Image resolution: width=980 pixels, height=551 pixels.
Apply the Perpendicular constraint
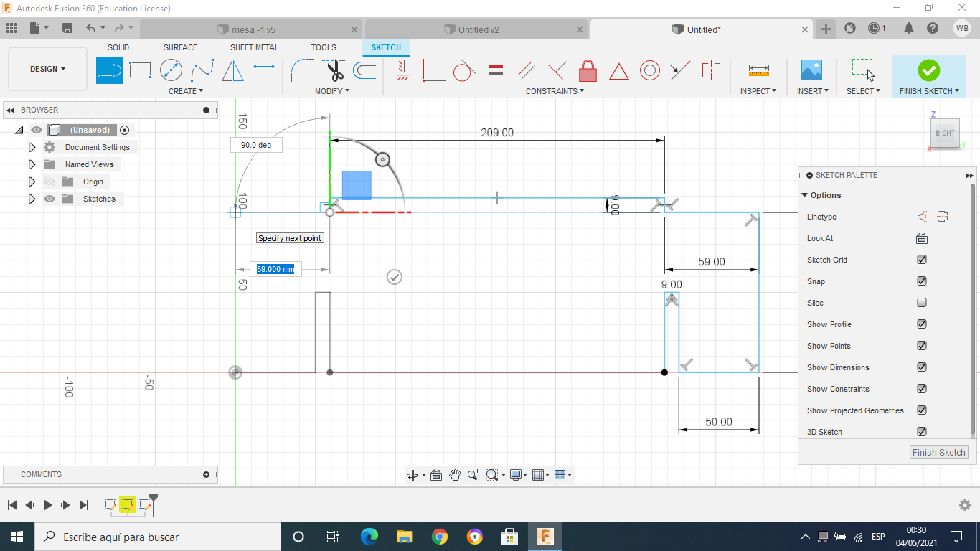(557, 70)
